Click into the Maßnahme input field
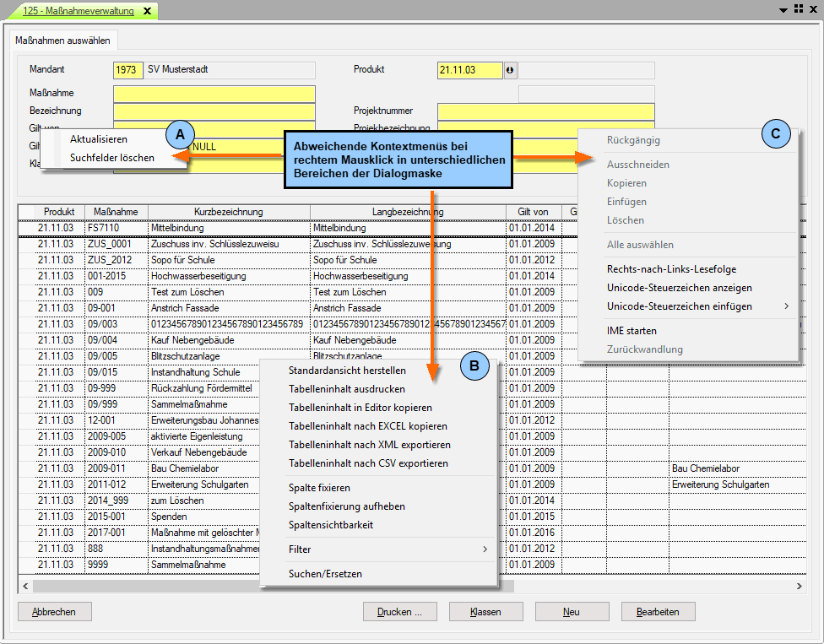This screenshot has height=644, width=824. (214, 93)
